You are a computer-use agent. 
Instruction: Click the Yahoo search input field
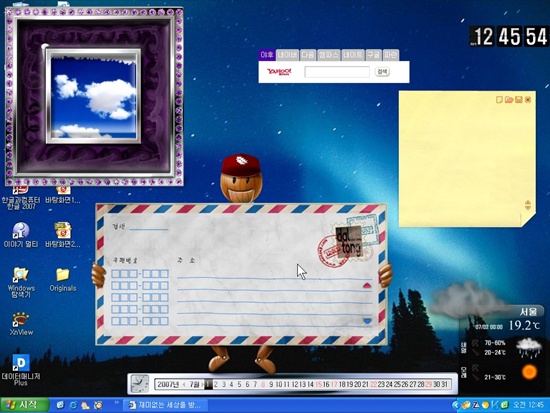pyautogui.click(x=337, y=72)
